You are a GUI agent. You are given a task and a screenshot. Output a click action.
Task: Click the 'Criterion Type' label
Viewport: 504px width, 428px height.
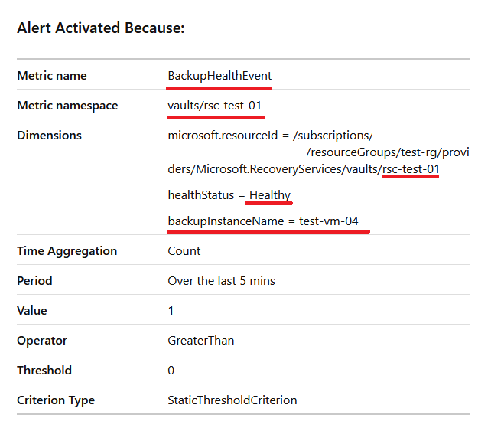point(56,400)
